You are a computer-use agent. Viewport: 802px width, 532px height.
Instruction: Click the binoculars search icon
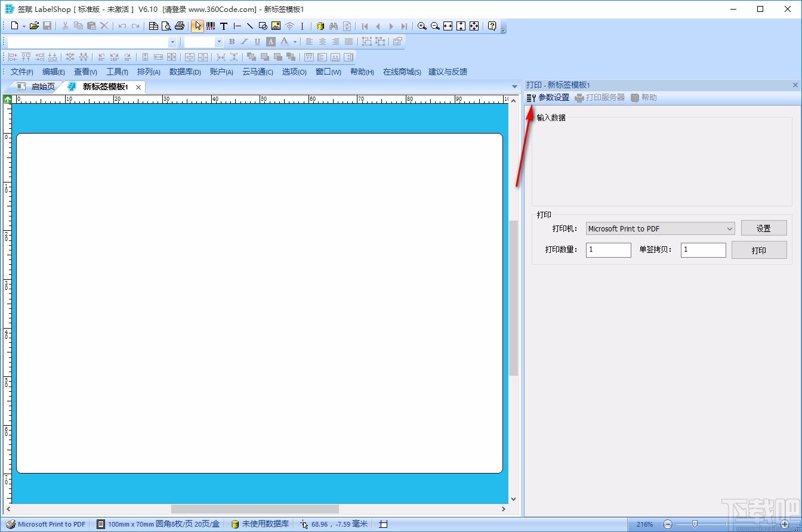[x=334, y=26]
